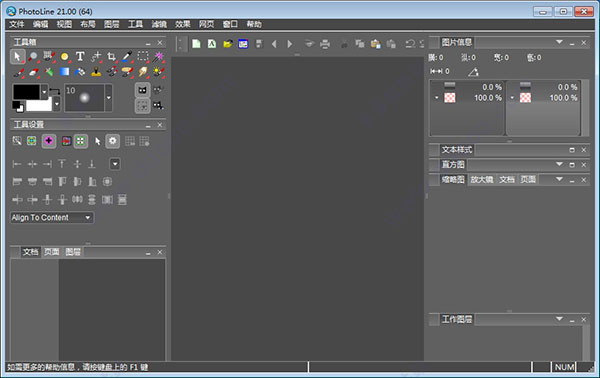Open the background color dropdown arrow
This screenshot has width=600, height=378.
pos(57,104)
